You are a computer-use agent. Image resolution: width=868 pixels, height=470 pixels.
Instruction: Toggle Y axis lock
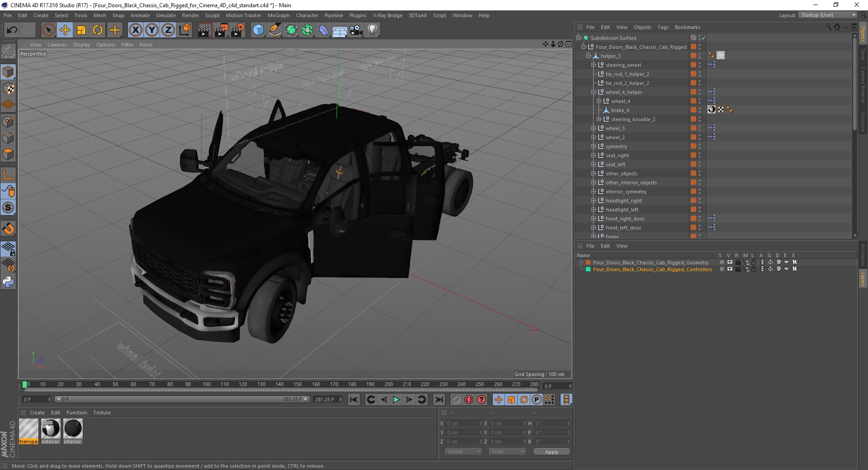(x=152, y=30)
